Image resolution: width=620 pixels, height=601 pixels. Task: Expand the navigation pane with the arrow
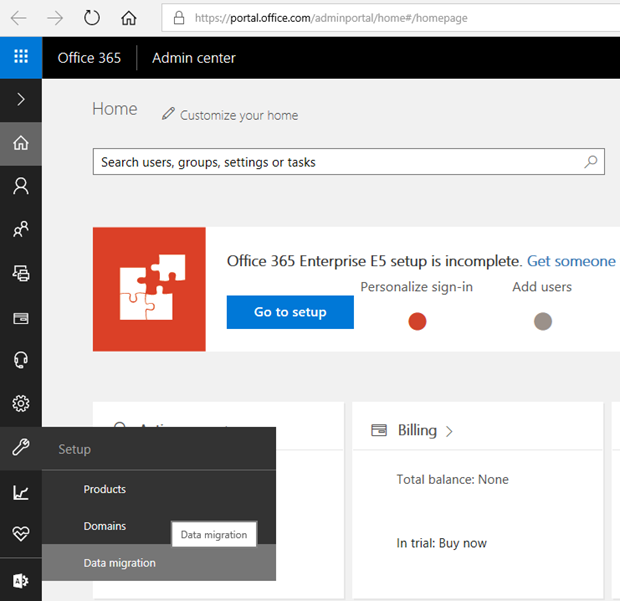click(21, 100)
